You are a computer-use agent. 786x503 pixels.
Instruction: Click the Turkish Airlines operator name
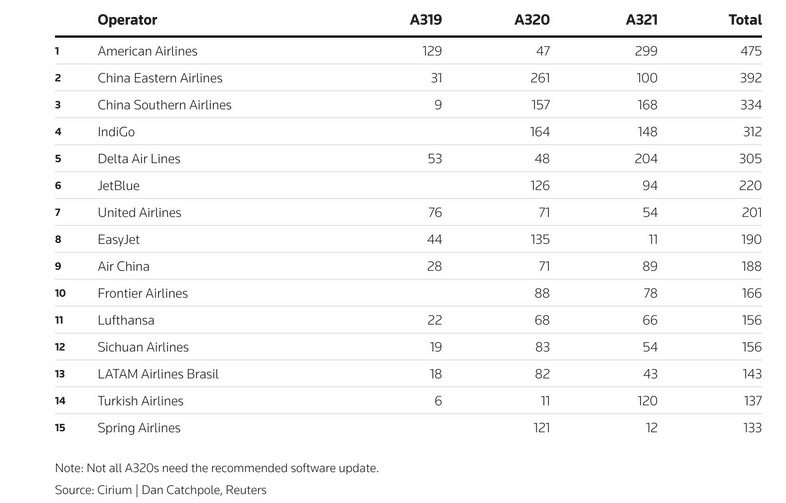coord(141,401)
